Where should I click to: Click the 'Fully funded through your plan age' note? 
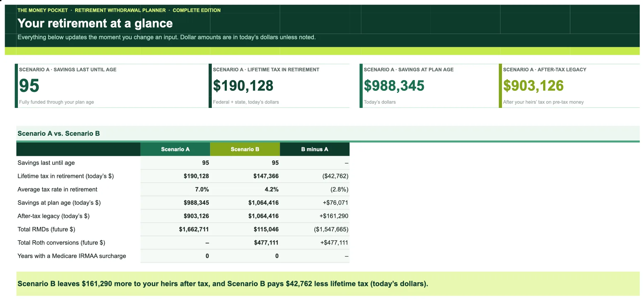57,102
